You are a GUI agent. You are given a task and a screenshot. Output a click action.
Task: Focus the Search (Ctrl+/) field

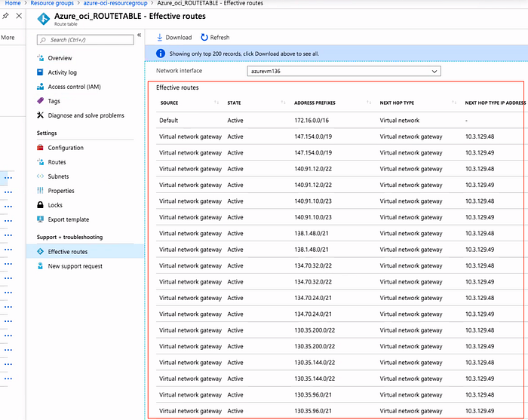click(85, 40)
